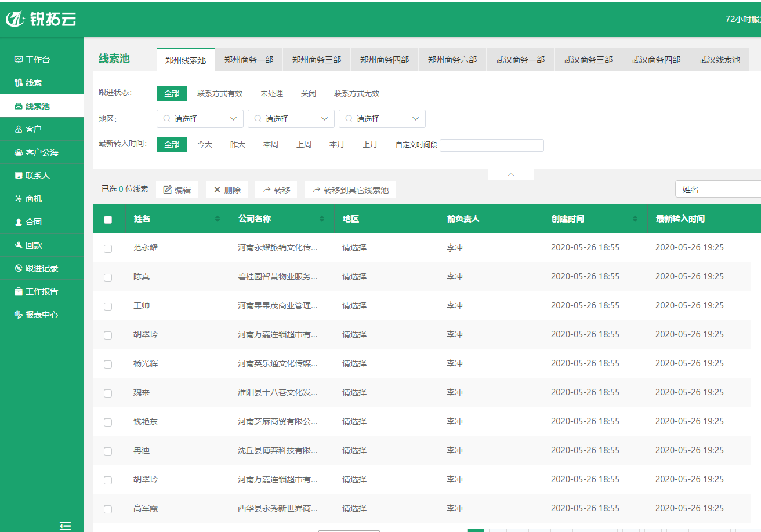Filter 跟进状态 by 联系方式无效
The height and width of the screenshot is (532, 761).
(x=357, y=93)
